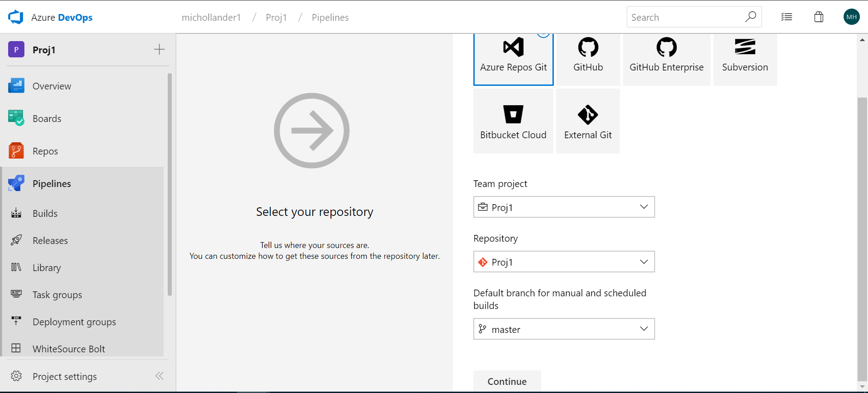This screenshot has height=393, width=868.
Task: Open Builds in the Pipelines menu
Action: (x=45, y=214)
